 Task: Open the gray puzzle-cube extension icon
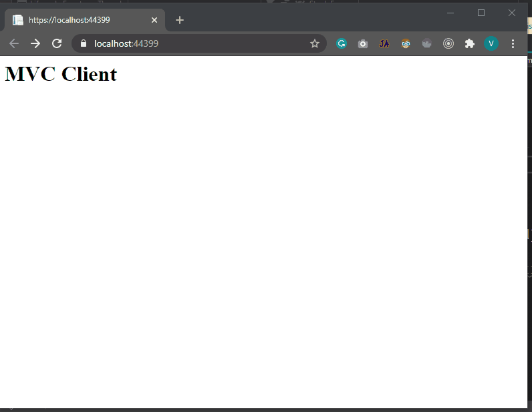(427, 43)
